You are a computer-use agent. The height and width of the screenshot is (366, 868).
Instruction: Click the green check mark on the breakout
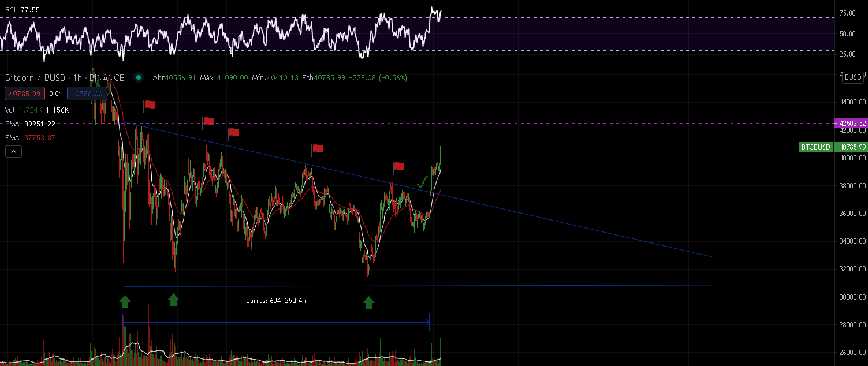tap(423, 182)
